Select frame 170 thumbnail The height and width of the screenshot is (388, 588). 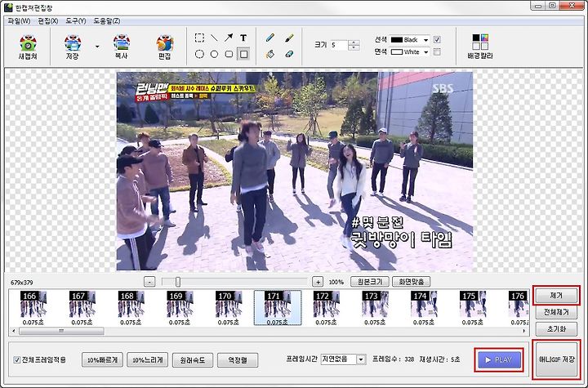coord(229,308)
